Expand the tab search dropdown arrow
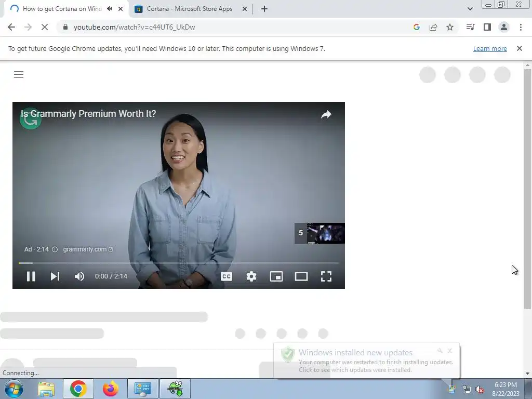This screenshot has height=399, width=532. pos(470,9)
